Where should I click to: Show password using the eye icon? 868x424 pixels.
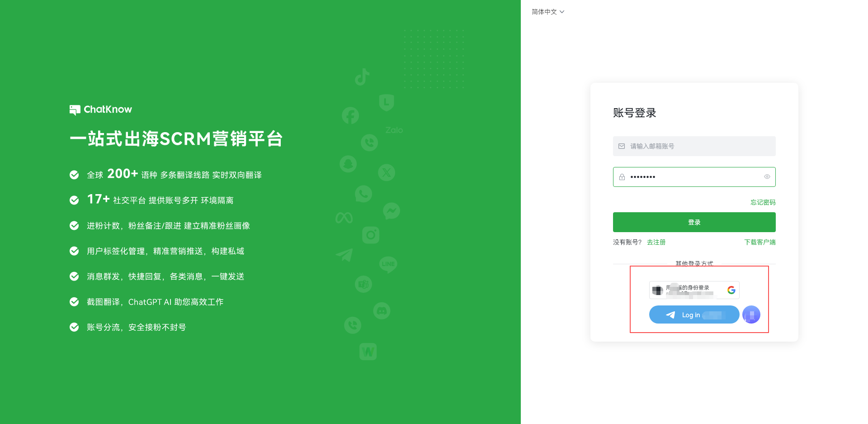(x=767, y=177)
